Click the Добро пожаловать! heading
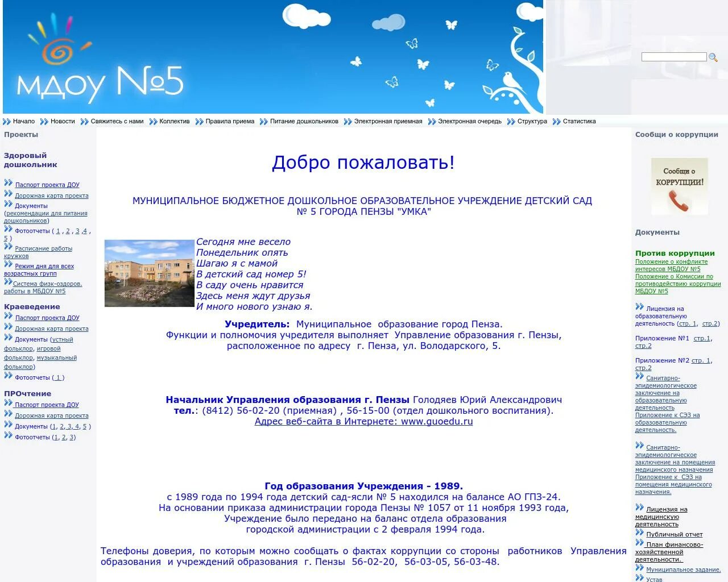Viewport: 728px width, 582px height. [x=363, y=163]
